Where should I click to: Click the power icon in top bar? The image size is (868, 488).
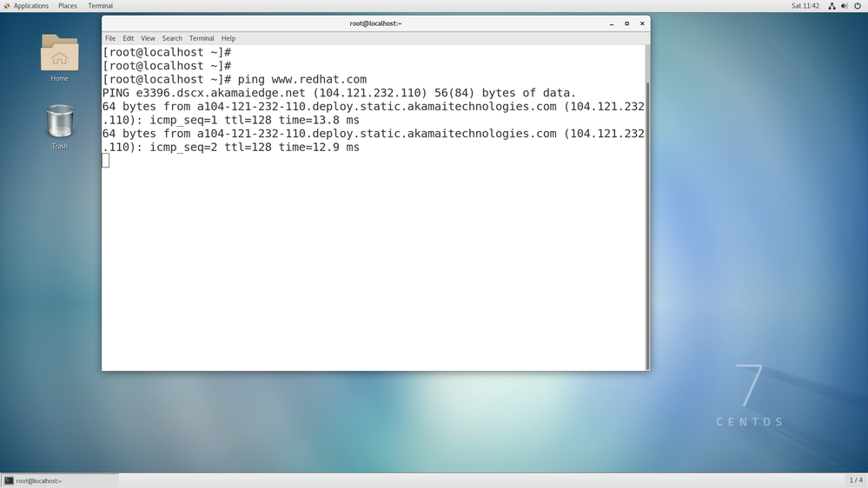(857, 6)
